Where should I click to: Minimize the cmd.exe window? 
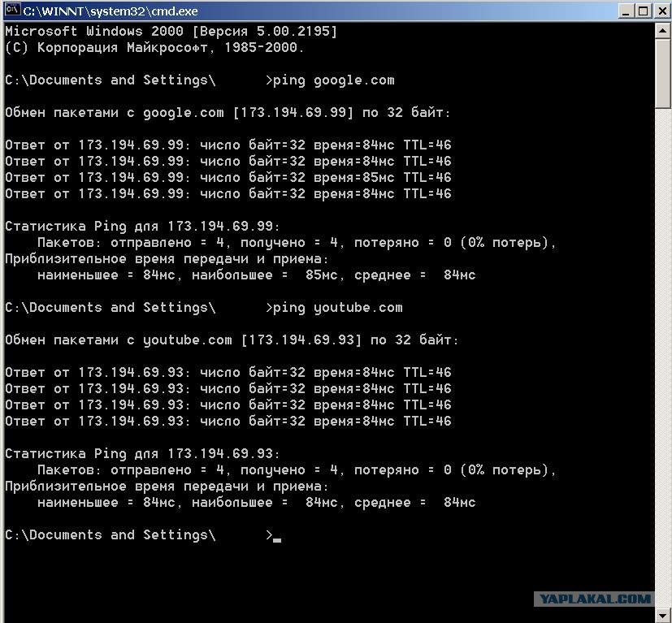click(626, 11)
